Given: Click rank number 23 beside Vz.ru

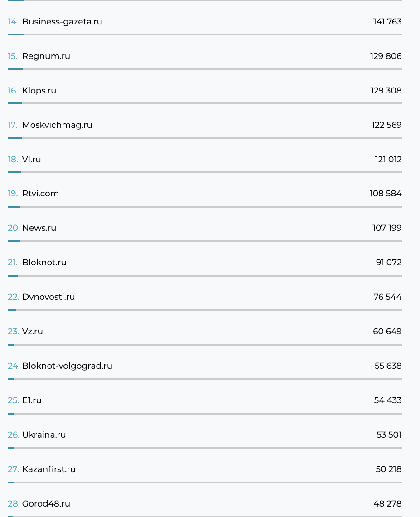Looking at the screenshot, I should pyautogui.click(x=13, y=332).
